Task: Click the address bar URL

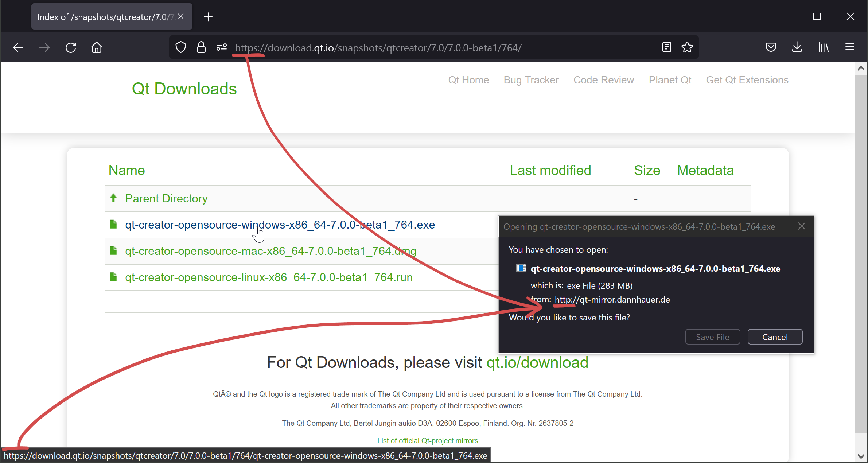Action: [378, 48]
